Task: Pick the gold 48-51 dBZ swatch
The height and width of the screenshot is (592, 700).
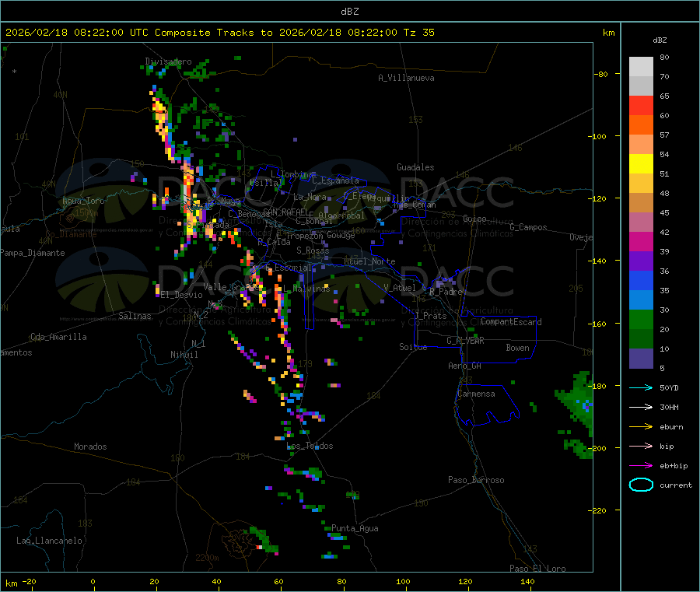Action: click(x=641, y=184)
